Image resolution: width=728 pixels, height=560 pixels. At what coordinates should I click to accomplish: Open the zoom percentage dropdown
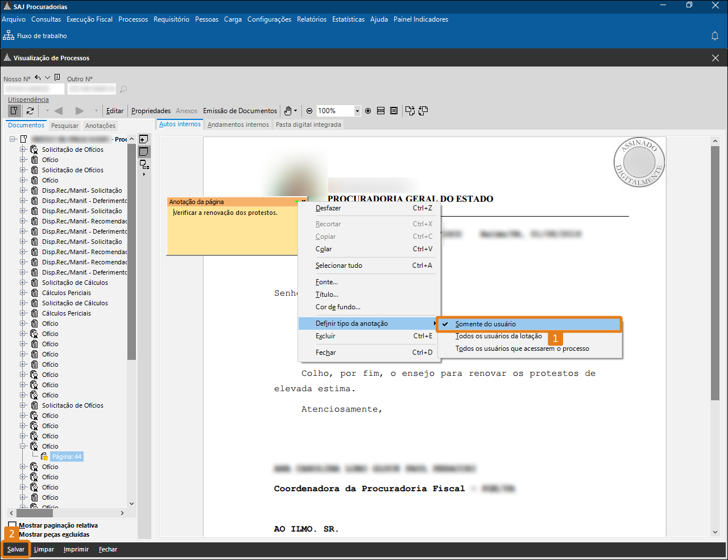pyautogui.click(x=357, y=111)
